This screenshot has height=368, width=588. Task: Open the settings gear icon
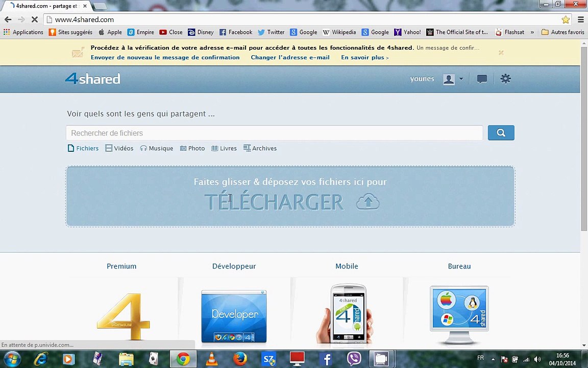(x=505, y=79)
